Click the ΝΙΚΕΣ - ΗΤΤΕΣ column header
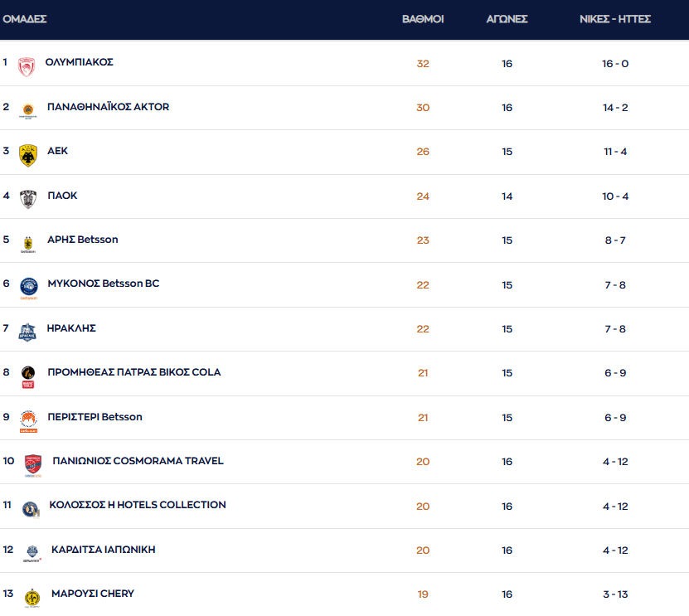This screenshot has height=616, width=689. point(614,19)
